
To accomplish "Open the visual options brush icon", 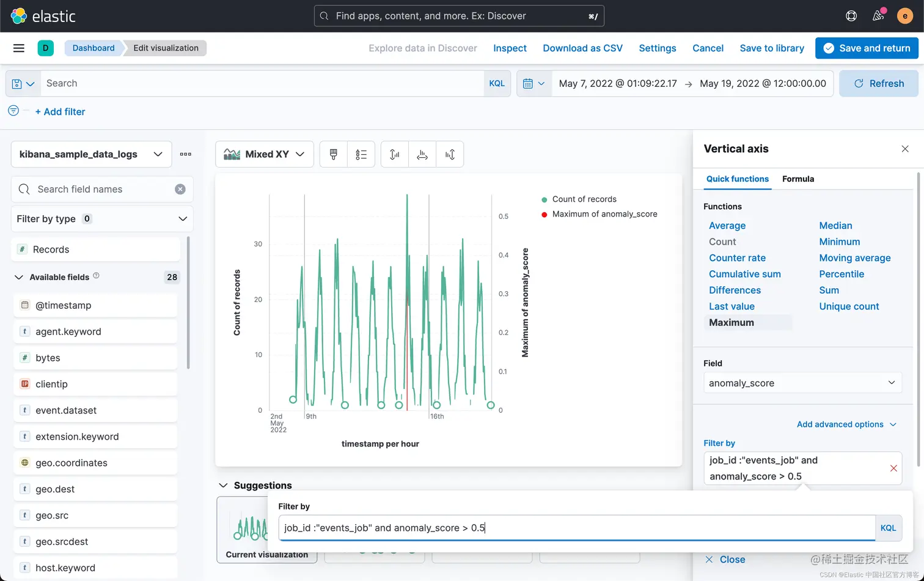I will (334, 154).
